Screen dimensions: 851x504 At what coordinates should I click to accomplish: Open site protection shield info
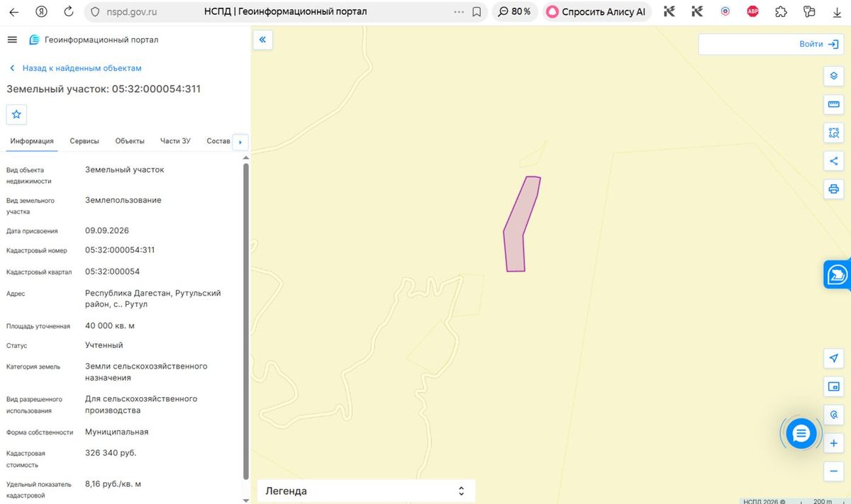click(96, 11)
